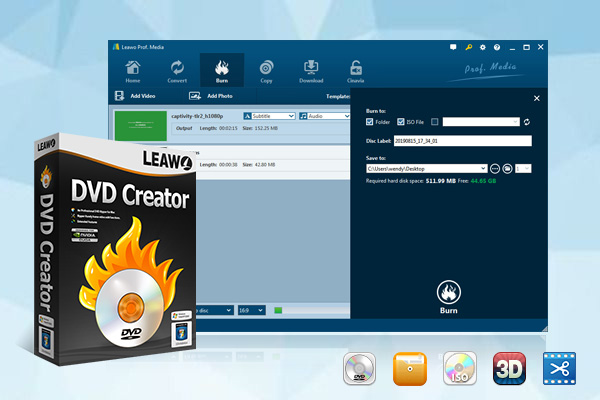This screenshot has width=600, height=400.
Task: Select the captivity-tlr2_h1080p green thumbnail
Action: click(x=141, y=126)
